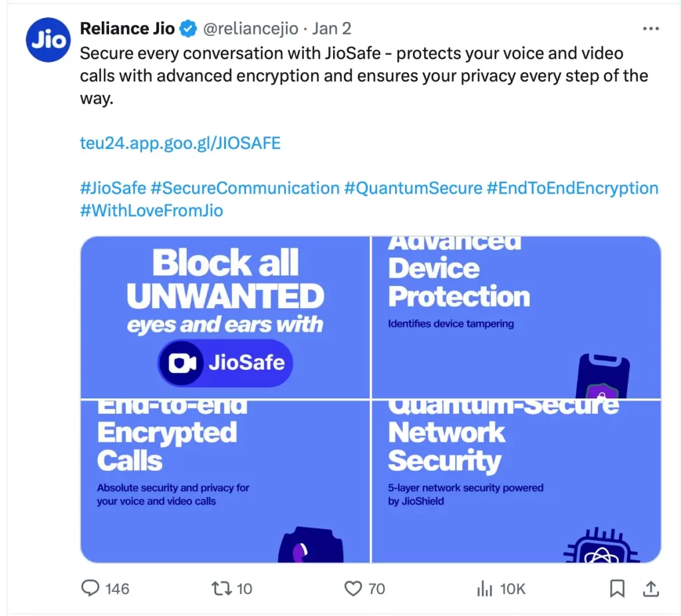Open the more options three-dot menu

(x=650, y=29)
